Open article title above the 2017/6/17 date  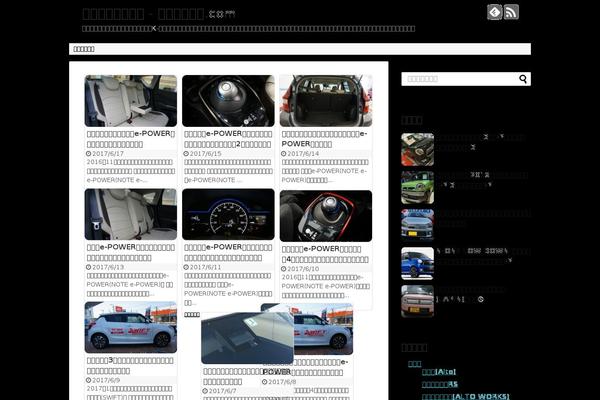click(131, 139)
